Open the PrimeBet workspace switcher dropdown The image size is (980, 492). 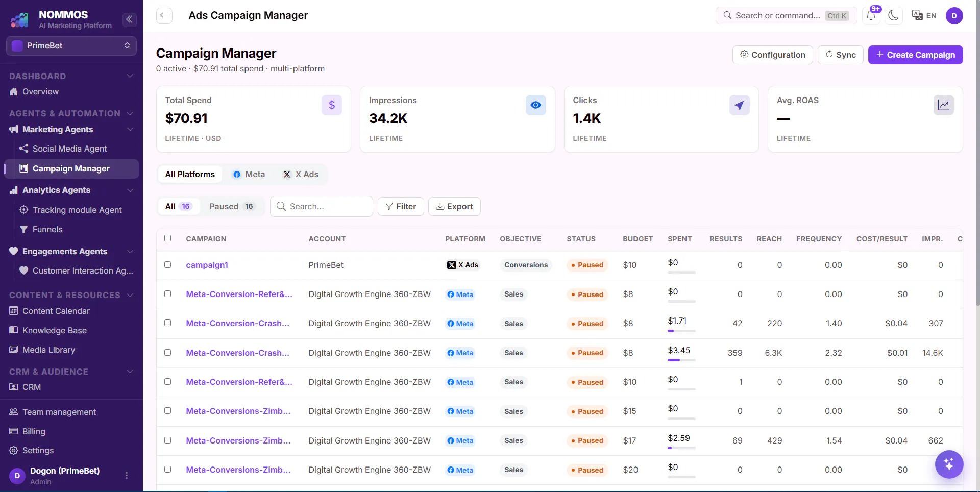click(71, 46)
